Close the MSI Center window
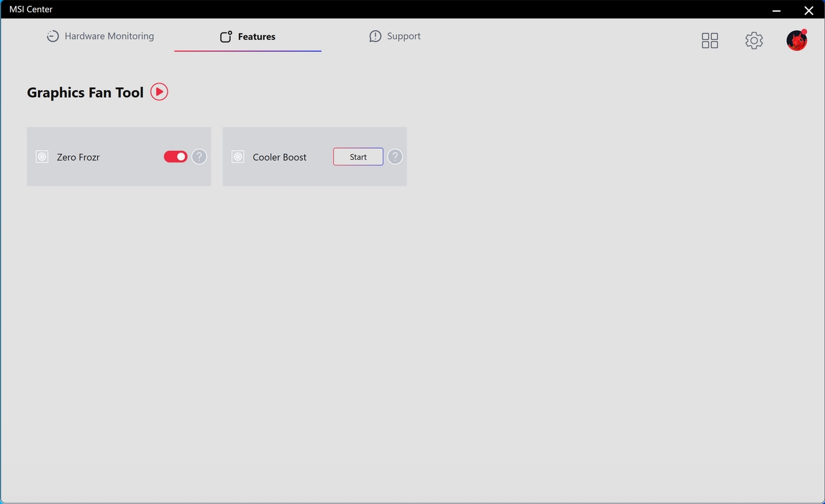This screenshot has width=825, height=504. (809, 10)
